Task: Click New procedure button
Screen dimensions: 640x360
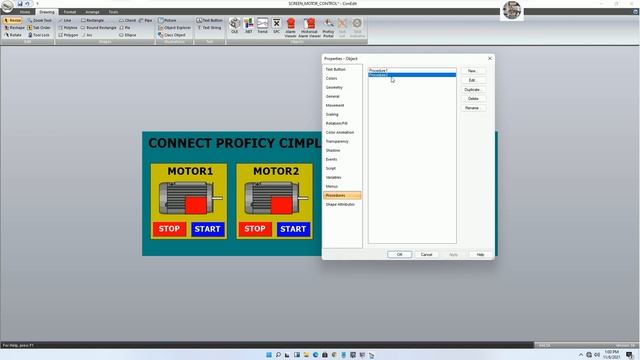Action: coord(473,71)
